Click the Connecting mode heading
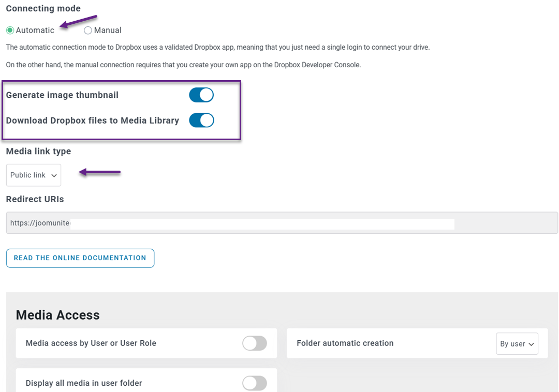The width and height of the screenshot is (559, 392). coord(43,8)
